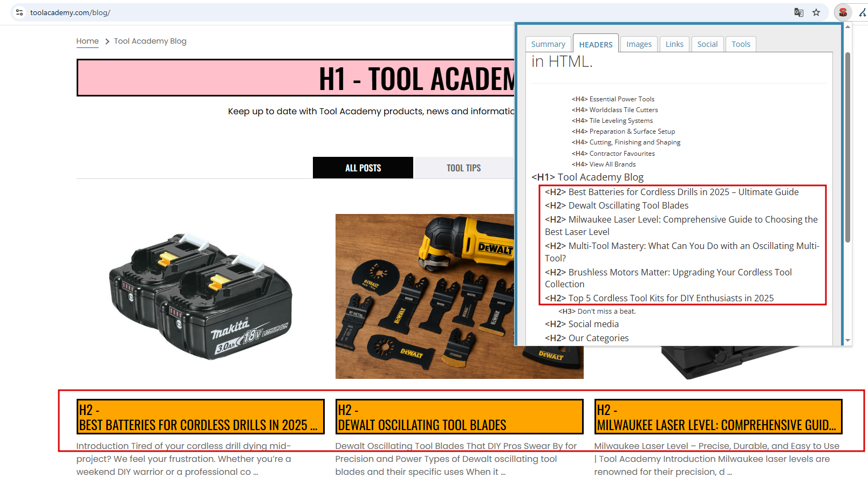Click the panel scrollbar up arrow
This screenshot has width=868, height=484.
pos(848,26)
